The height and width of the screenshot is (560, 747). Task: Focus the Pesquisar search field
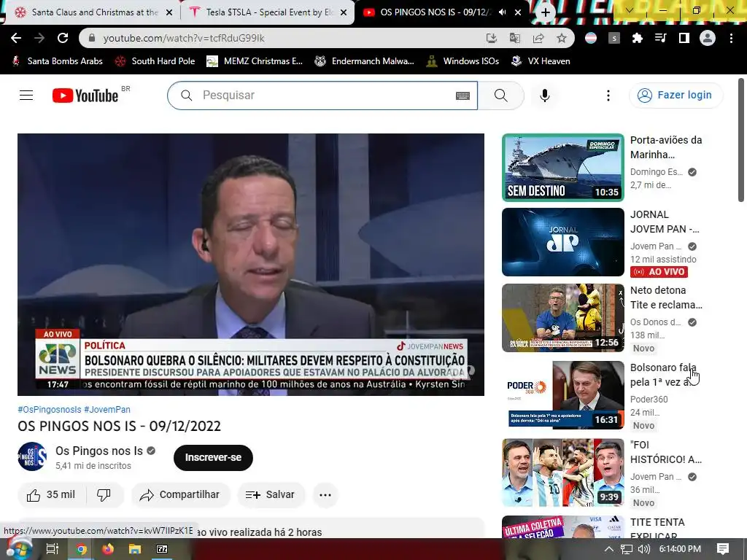point(322,96)
